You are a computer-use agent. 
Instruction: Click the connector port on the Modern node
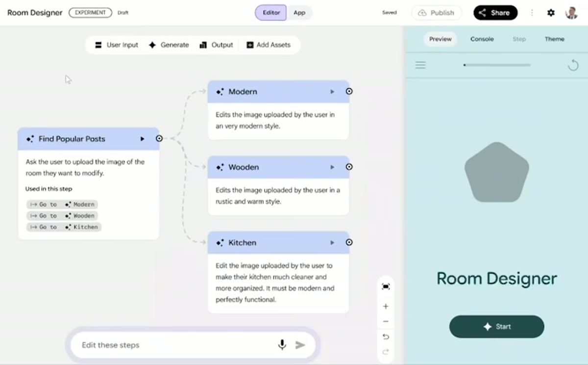[349, 91]
